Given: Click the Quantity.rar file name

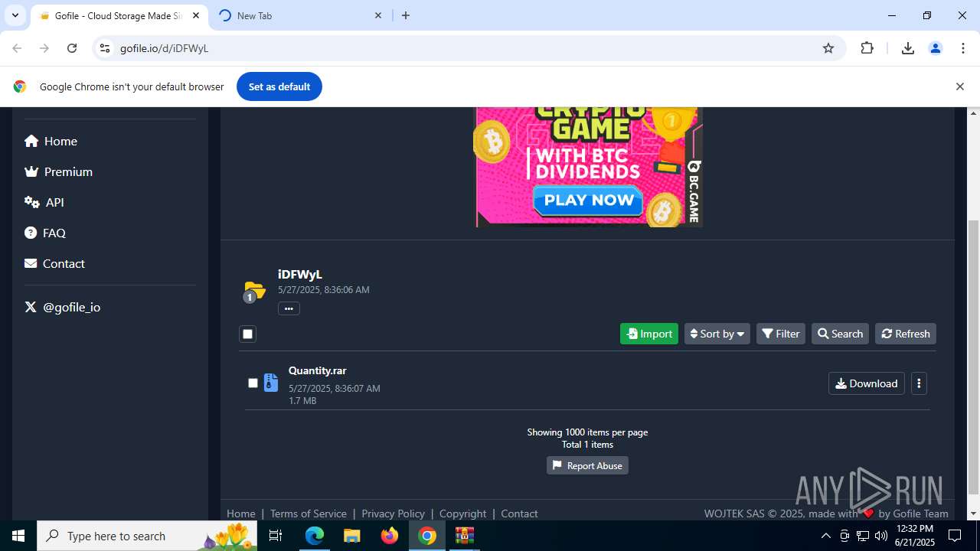Looking at the screenshot, I should coord(318,370).
